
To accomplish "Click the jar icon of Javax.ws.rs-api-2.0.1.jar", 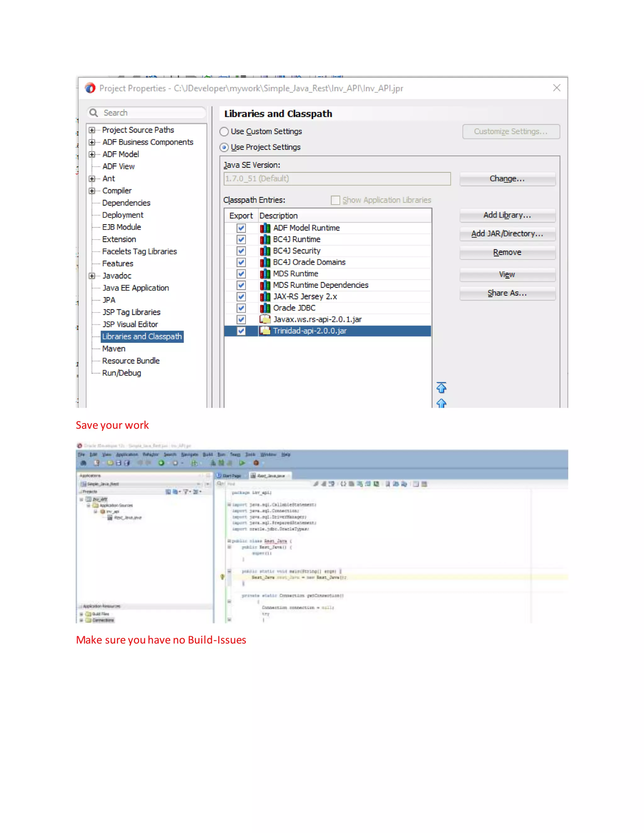I will coord(265,319).
